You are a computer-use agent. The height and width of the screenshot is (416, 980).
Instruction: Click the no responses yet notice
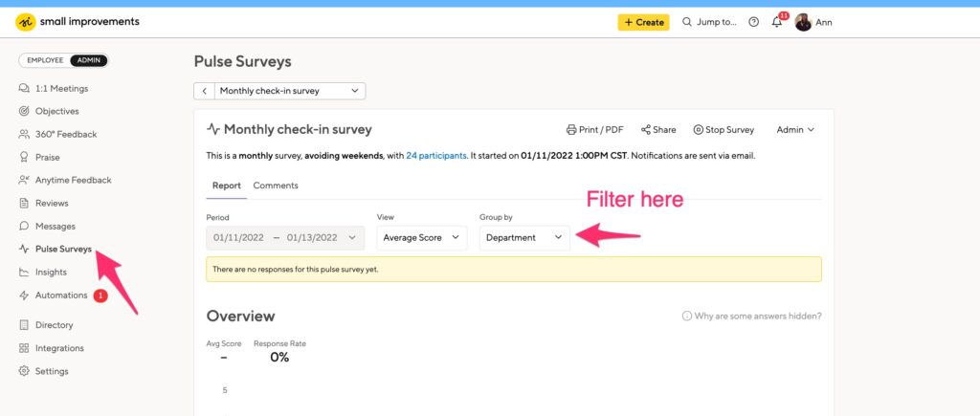(x=514, y=270)
